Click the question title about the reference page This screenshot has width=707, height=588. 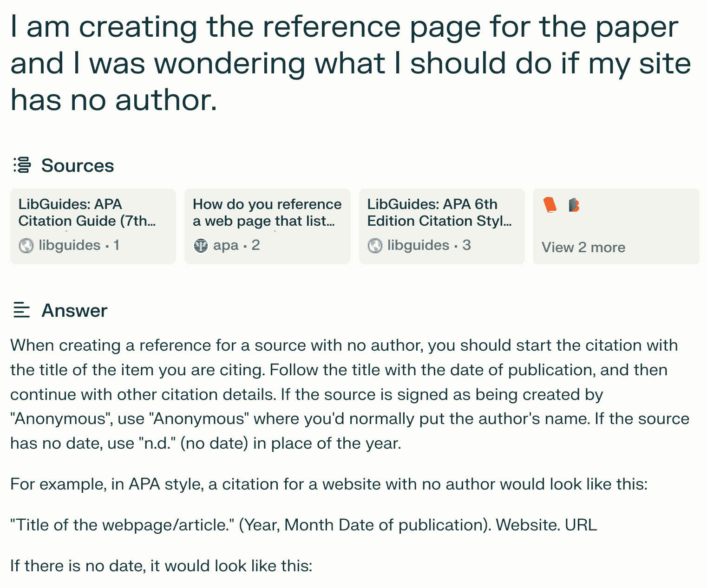(x=351, y=63)
